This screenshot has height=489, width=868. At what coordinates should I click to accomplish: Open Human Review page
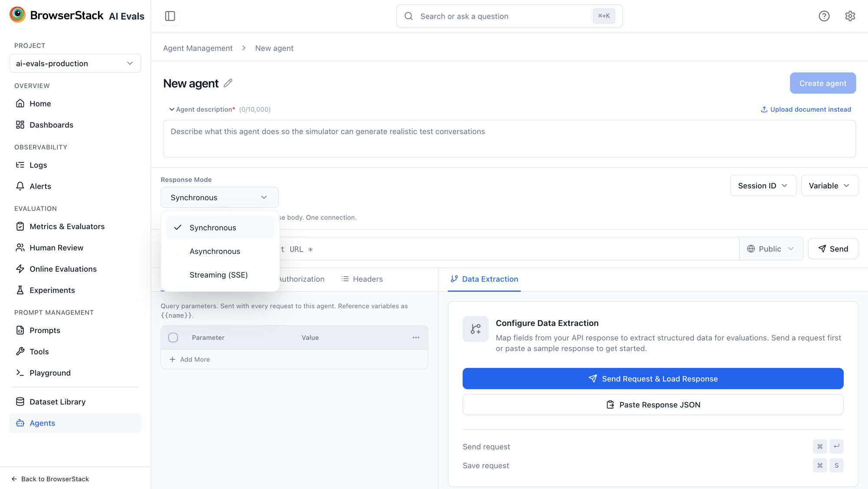click(x=75, y=248)
